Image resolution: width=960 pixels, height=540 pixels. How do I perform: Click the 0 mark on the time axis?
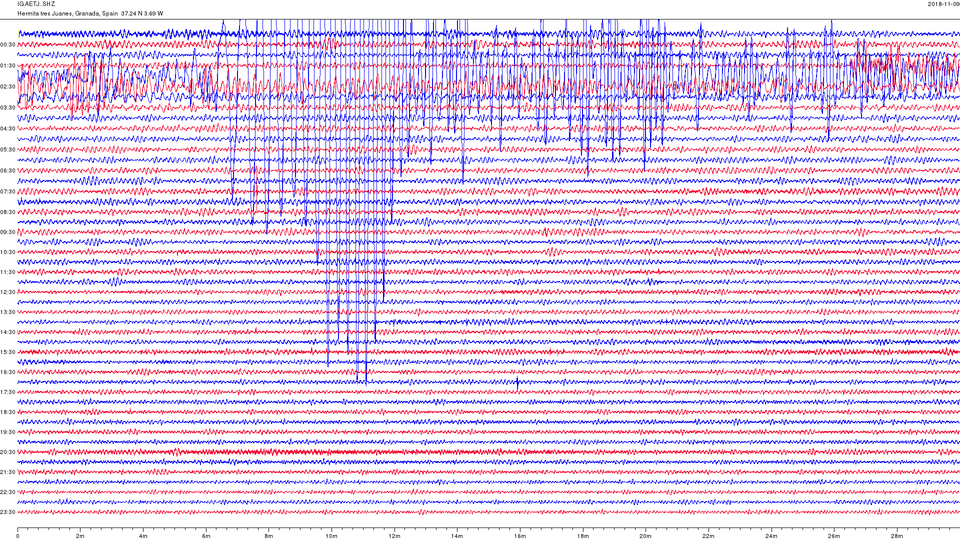pos(18,536)
